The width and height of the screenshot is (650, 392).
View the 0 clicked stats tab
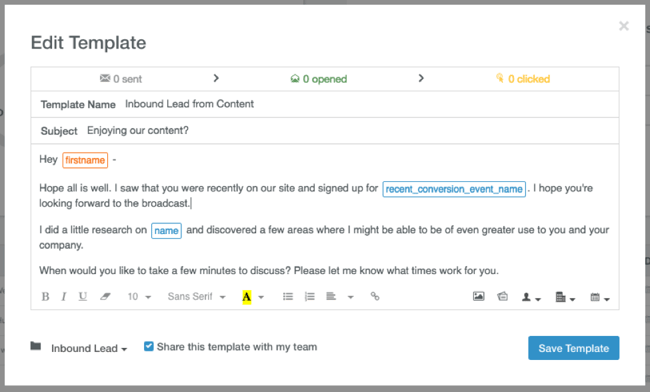pyautogui.click(x=523, y=79)
